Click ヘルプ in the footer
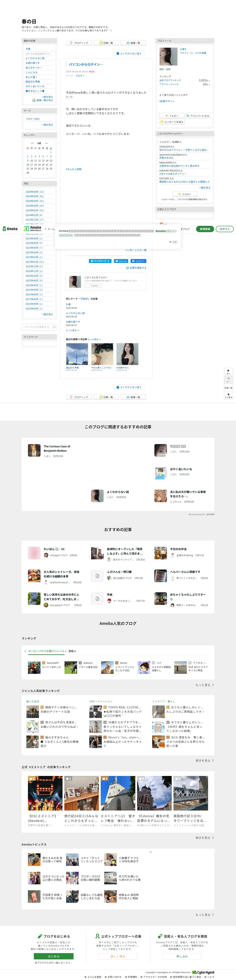 tap(210, 977)
